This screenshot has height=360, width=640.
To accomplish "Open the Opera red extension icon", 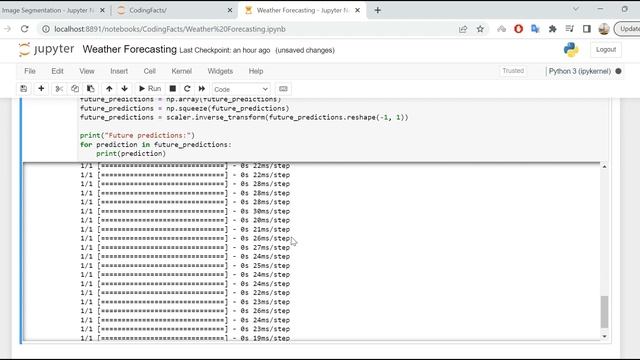I will 518,29.
